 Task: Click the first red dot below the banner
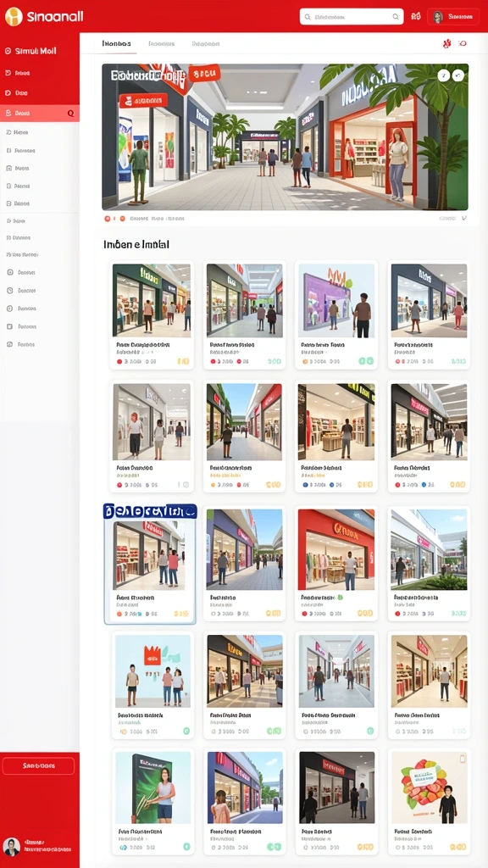(x=107, y=219)
